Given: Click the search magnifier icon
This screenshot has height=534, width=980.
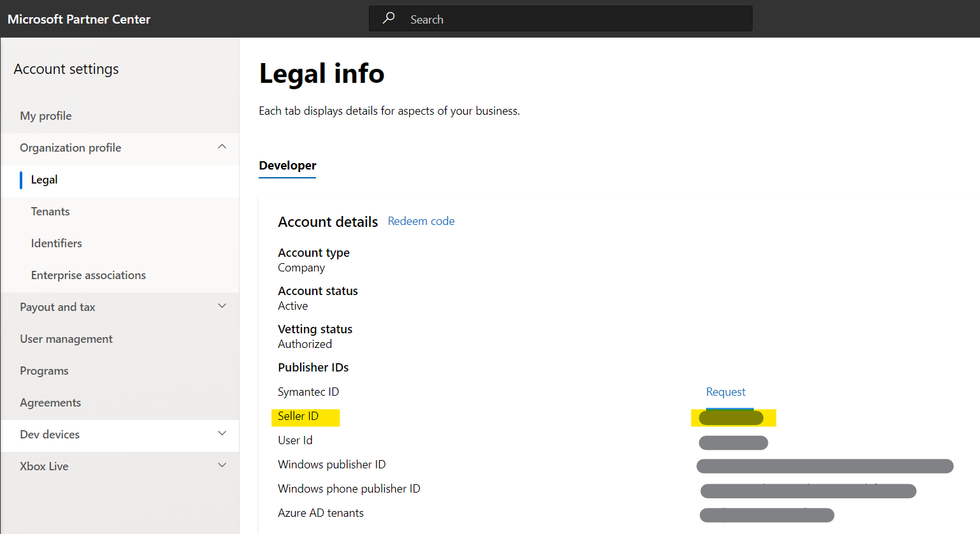Looking at the screenshot, I should pyautogui.click(x=389, y=18).
